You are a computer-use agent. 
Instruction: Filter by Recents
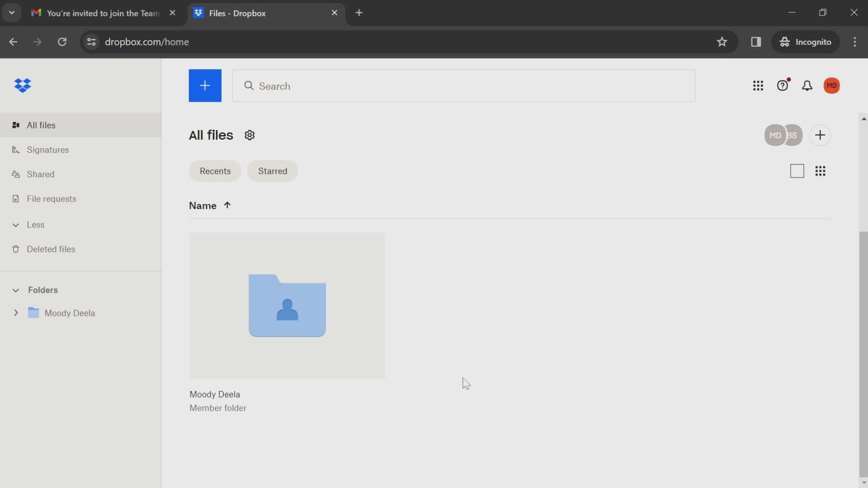[215, 171]
